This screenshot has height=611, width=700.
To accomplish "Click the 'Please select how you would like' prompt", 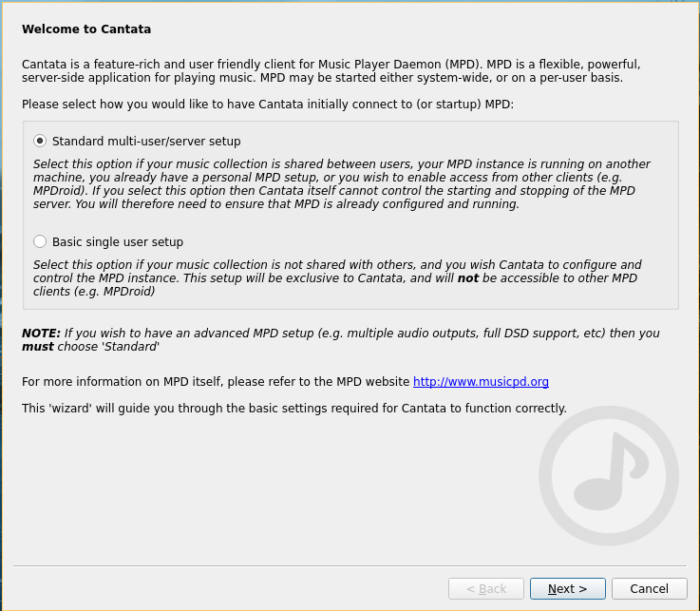I will (x=267, y=104).
